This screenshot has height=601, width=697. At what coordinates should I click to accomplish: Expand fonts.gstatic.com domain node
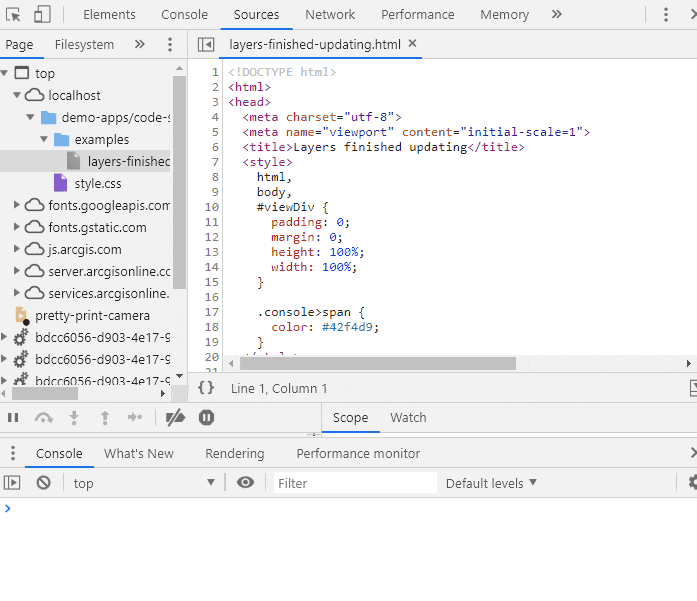click(x=16, y=227)
